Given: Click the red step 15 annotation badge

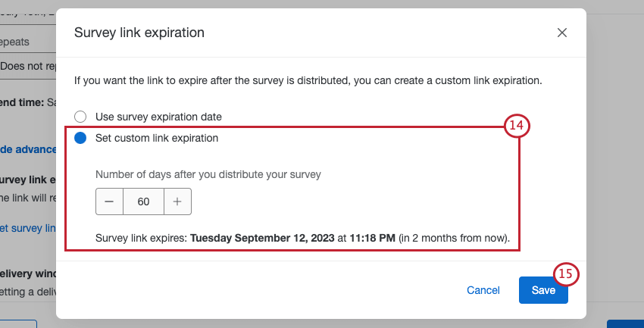Looking at the screenshot, I should (566, 273).
